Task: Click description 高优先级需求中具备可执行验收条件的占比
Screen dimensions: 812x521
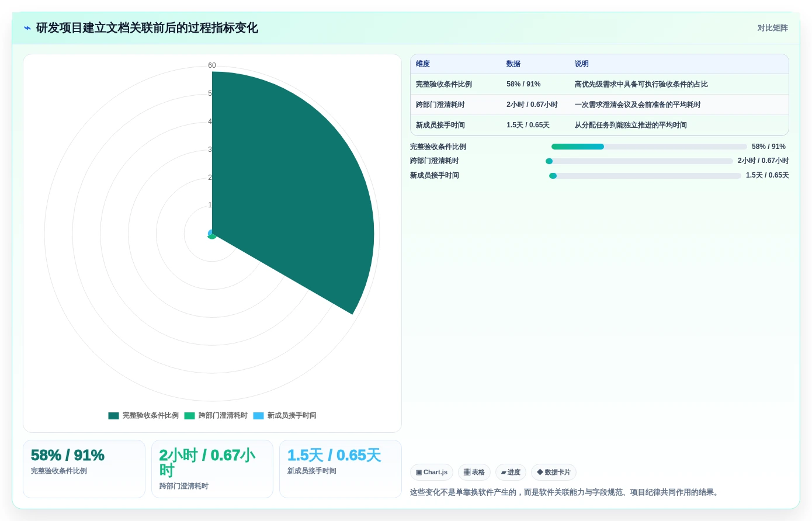Action: pos(641,85)
